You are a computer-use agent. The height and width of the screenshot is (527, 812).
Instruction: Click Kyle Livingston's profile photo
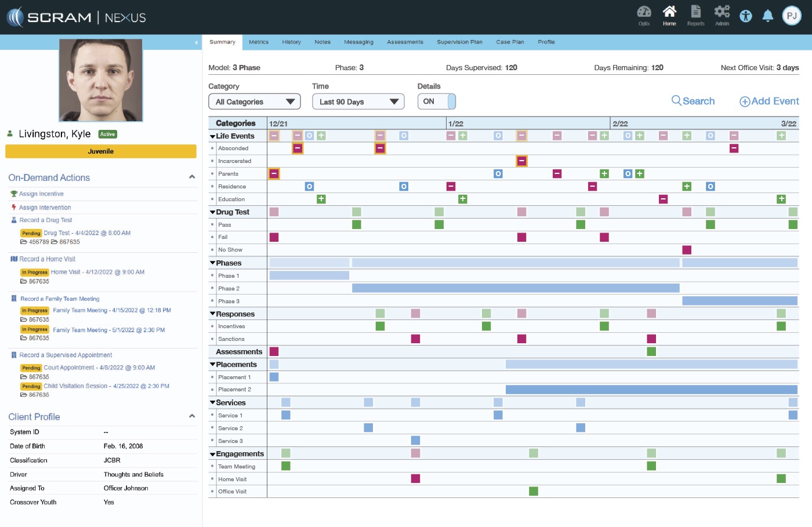coord(101,80)
